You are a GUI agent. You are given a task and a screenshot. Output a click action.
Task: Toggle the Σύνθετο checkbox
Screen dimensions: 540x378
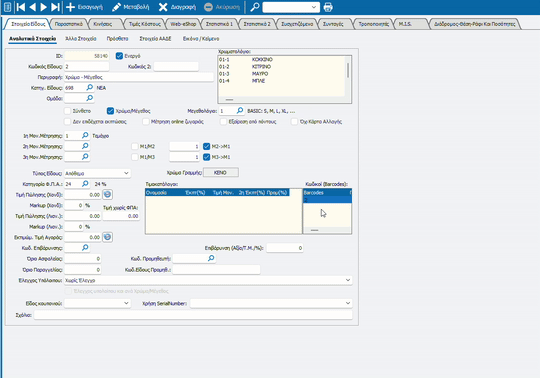[68, 111]
